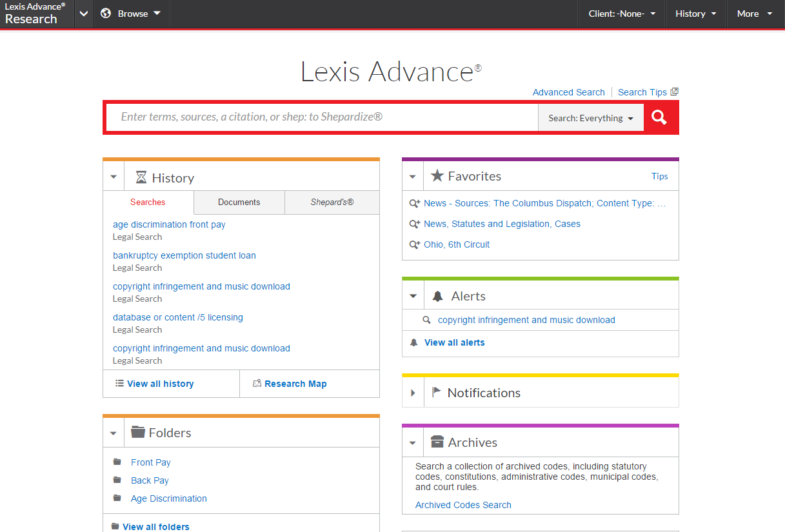Click View all history link

(160, 384)
